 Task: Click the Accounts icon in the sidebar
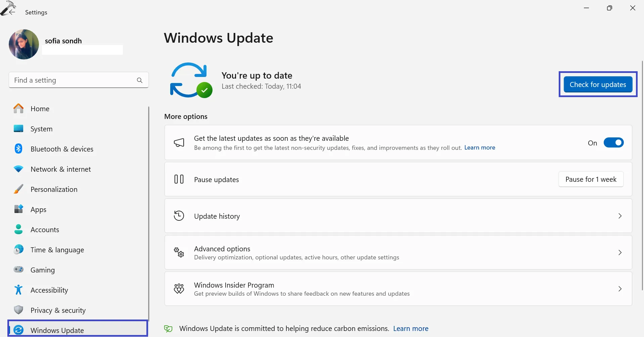(x=18, y=229)
